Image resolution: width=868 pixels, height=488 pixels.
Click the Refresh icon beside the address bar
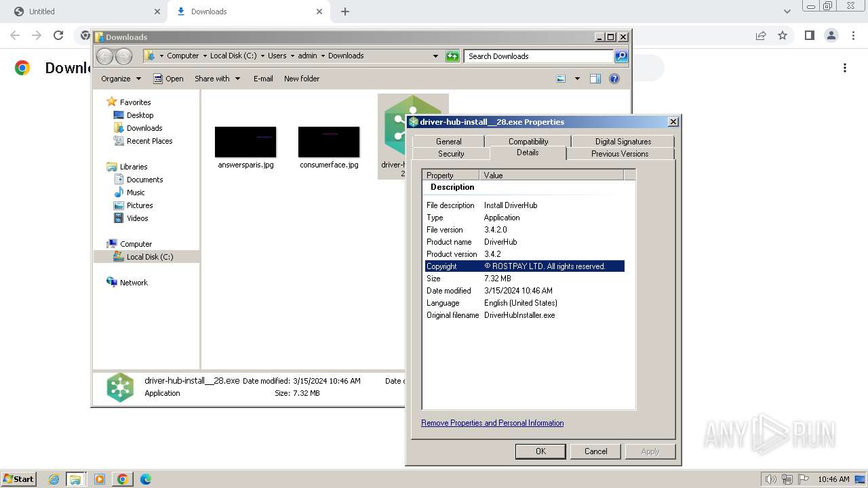point(452,56)
